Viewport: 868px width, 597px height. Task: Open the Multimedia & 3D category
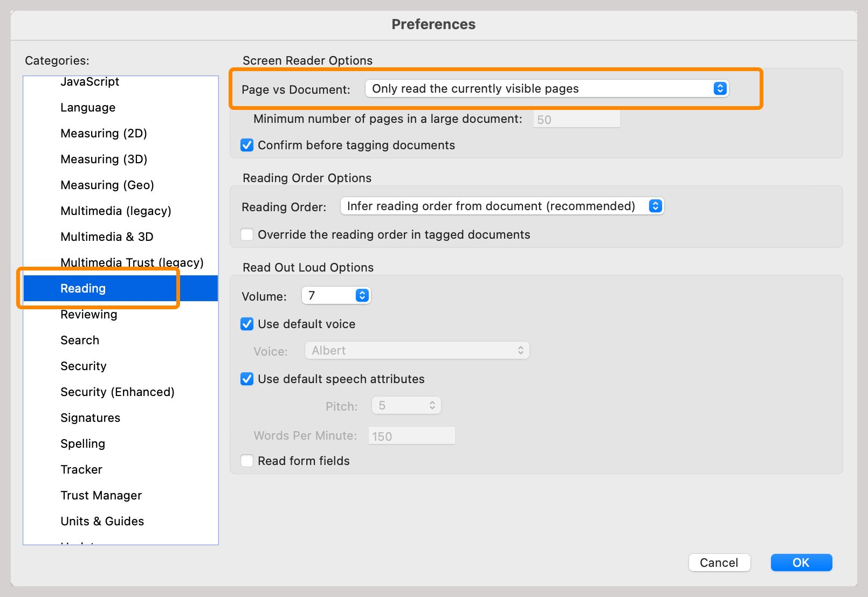(107, 237)
